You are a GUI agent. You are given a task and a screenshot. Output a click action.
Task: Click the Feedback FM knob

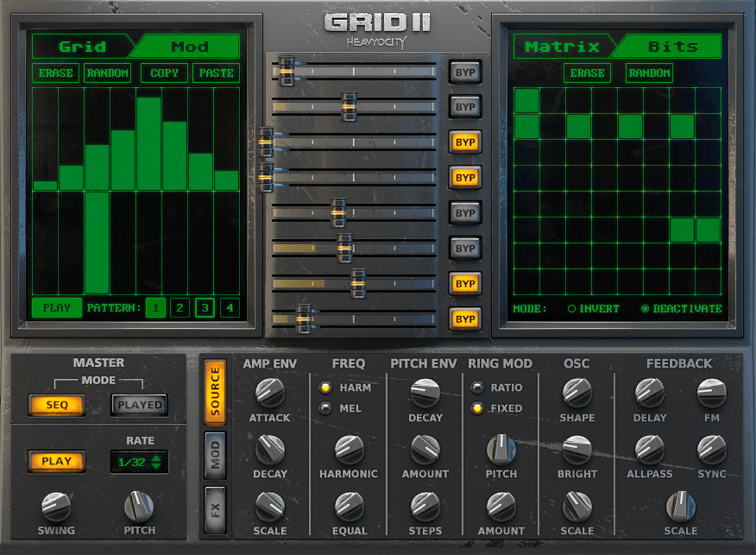pos(712,393)
